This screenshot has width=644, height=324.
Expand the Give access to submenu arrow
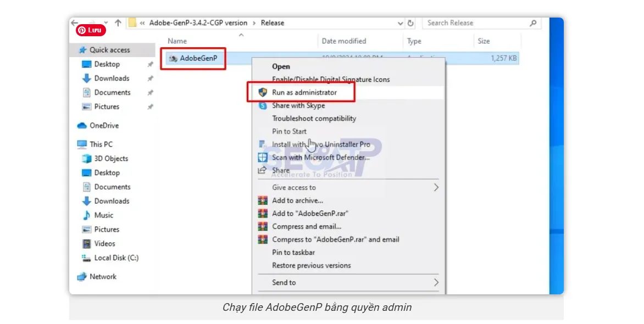pyautogui.click(x=436, y=188)
